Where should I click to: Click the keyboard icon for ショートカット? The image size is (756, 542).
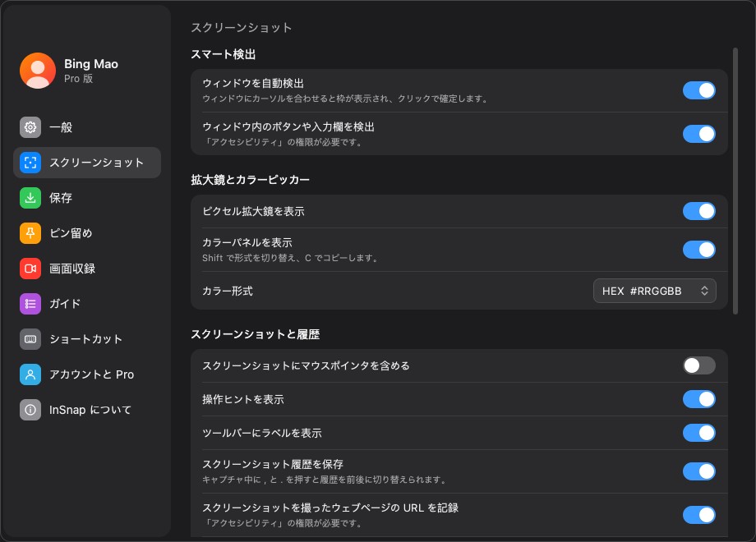tap(30, 339)
